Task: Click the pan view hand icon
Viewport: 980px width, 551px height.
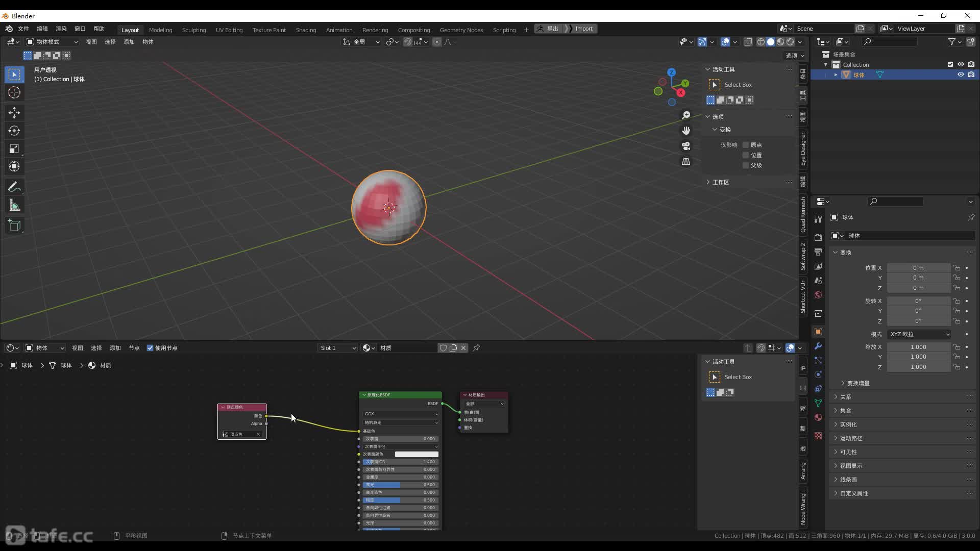Action: click(x=686, y=131)
